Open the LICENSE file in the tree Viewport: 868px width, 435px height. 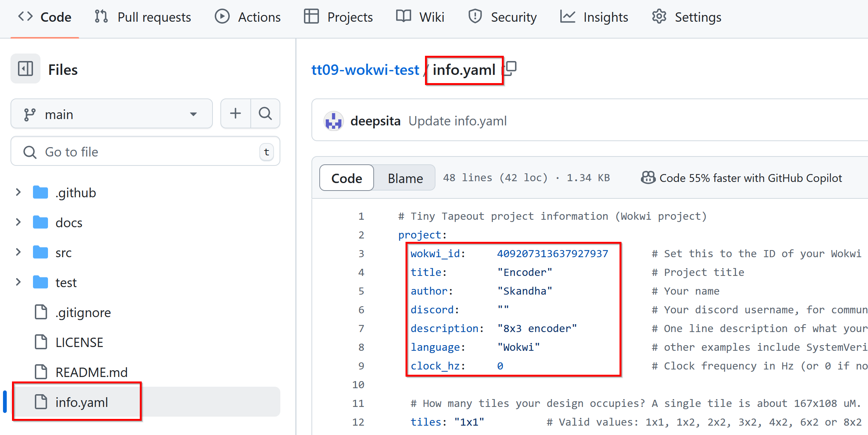(x=79, y=342)
